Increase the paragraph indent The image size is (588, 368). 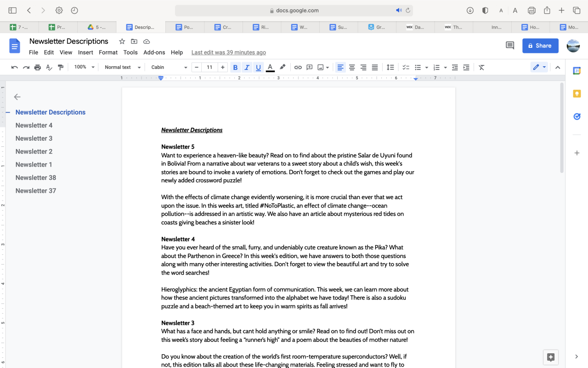pos(466,67)
